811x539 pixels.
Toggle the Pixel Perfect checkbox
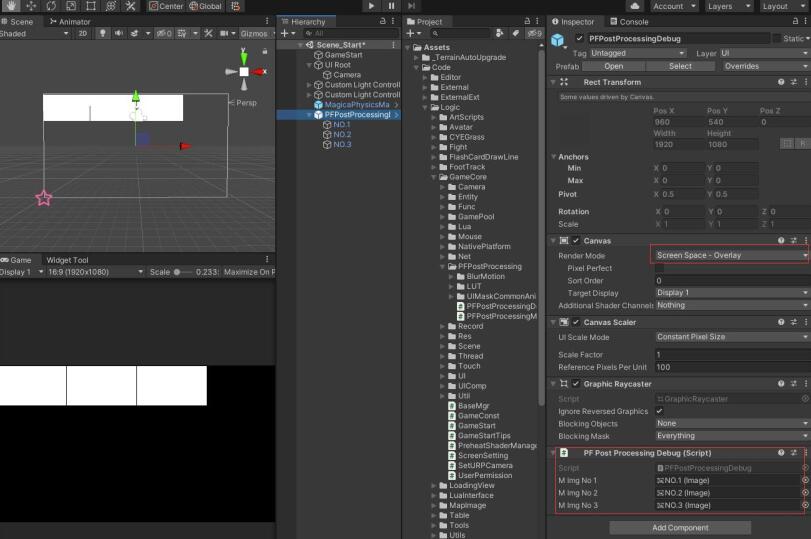click(x=660, y=269)
